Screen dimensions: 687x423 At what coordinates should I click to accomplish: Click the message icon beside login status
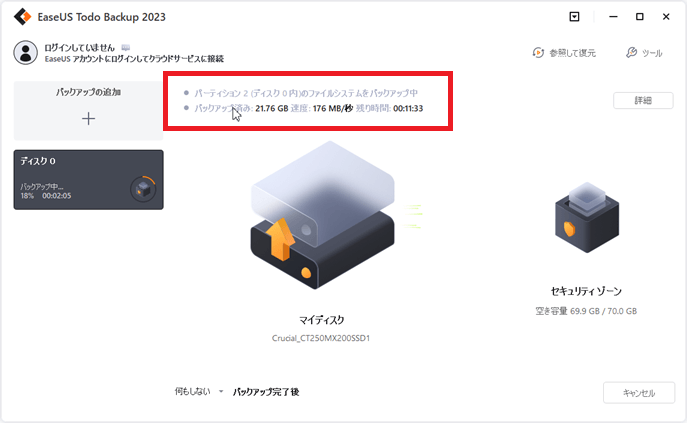pos(126,47)
